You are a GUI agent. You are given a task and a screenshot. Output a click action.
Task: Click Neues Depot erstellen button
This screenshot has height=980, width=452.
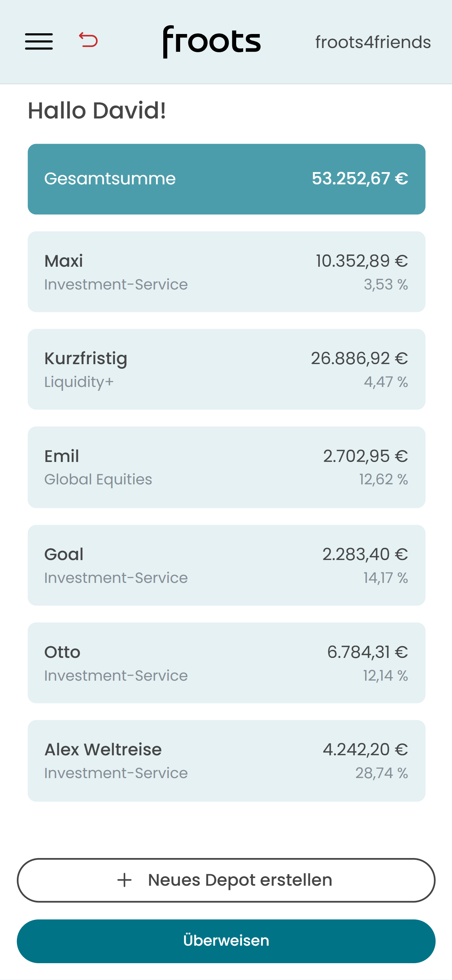click(226, 880)
